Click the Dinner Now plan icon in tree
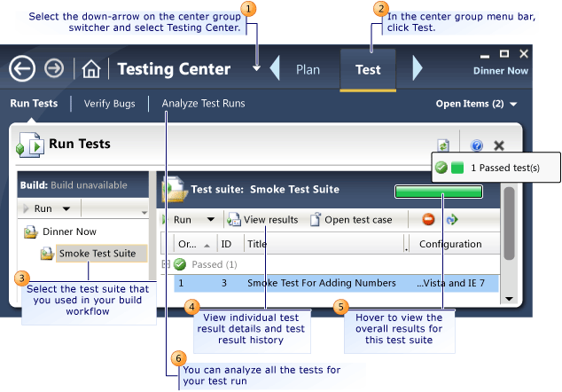This screenshot has height=392, width=562. pyautogui.click(x=31, y=232)
